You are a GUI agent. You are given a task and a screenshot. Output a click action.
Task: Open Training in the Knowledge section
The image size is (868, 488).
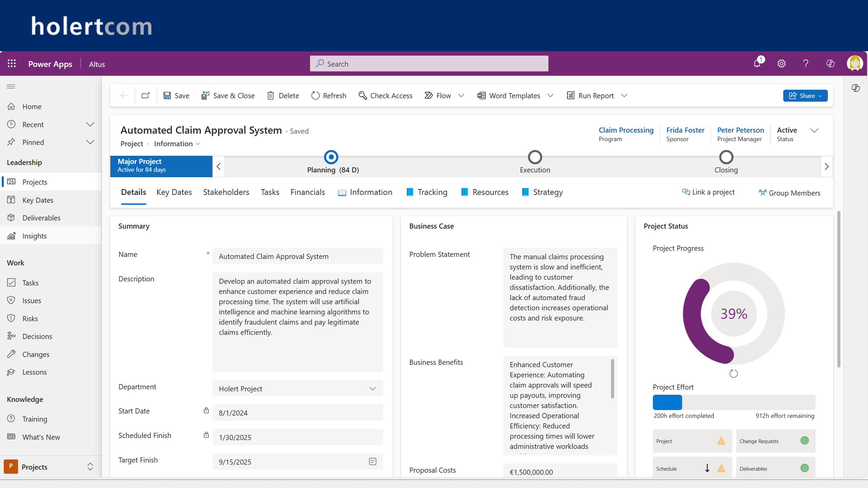[51, 419]
